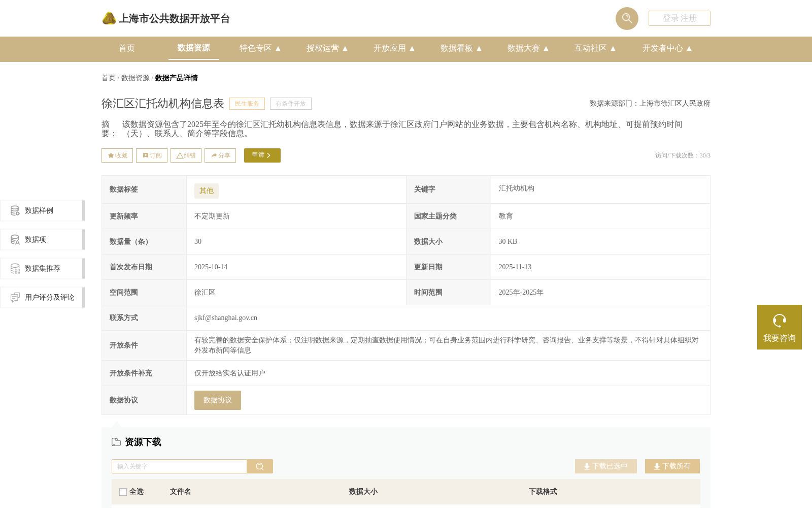
Task: Jump to 数据集推荐 section in sidebar
Action: coord(42,269)
